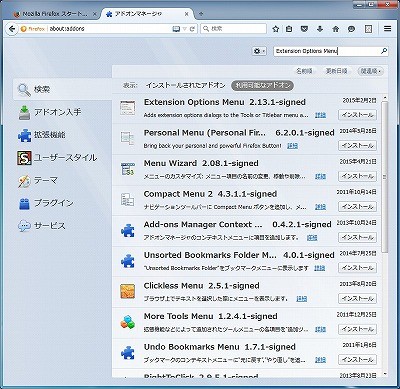Open 詳細 link for More Tools Menu

point(320,329)
